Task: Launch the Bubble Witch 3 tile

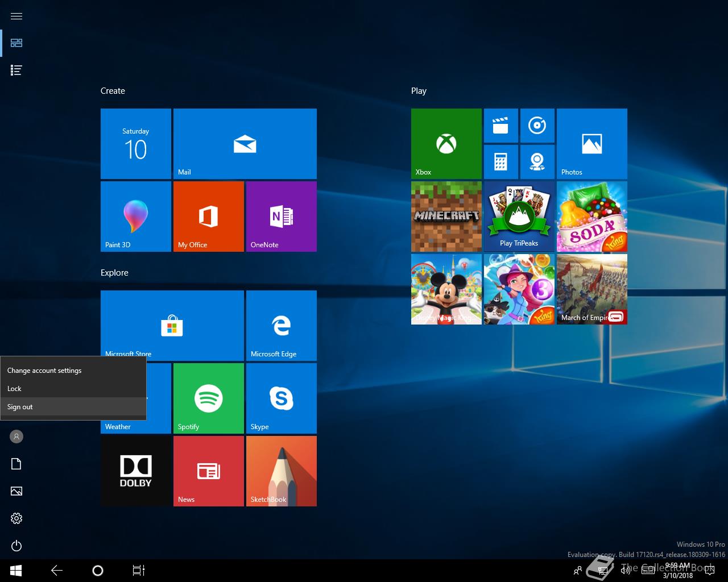Action: pos(519,289)
